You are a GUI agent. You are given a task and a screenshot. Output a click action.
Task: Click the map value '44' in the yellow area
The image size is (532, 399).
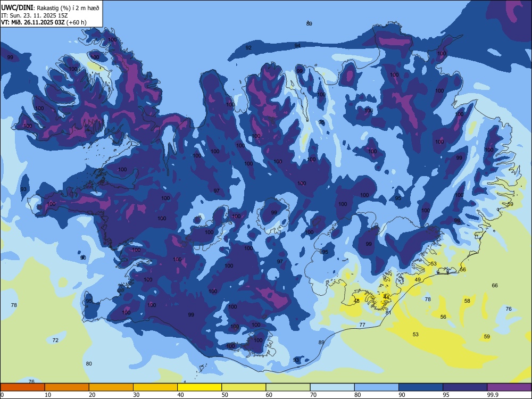pos(386,297)
